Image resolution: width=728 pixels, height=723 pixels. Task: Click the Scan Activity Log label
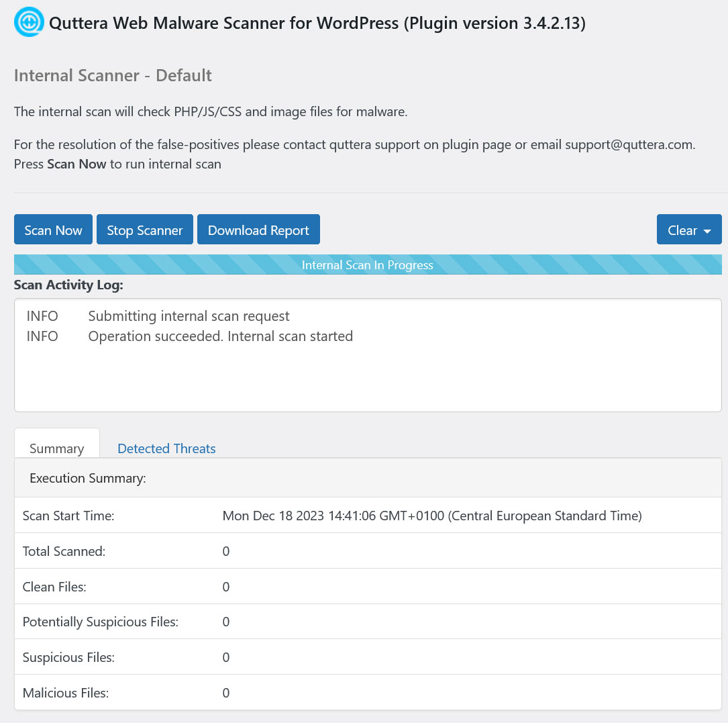coord(68,285)
